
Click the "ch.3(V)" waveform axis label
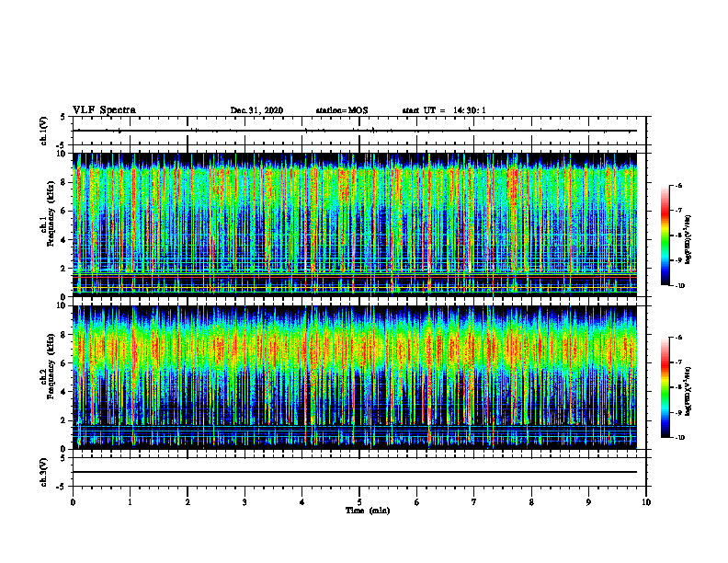click(43, 472)
